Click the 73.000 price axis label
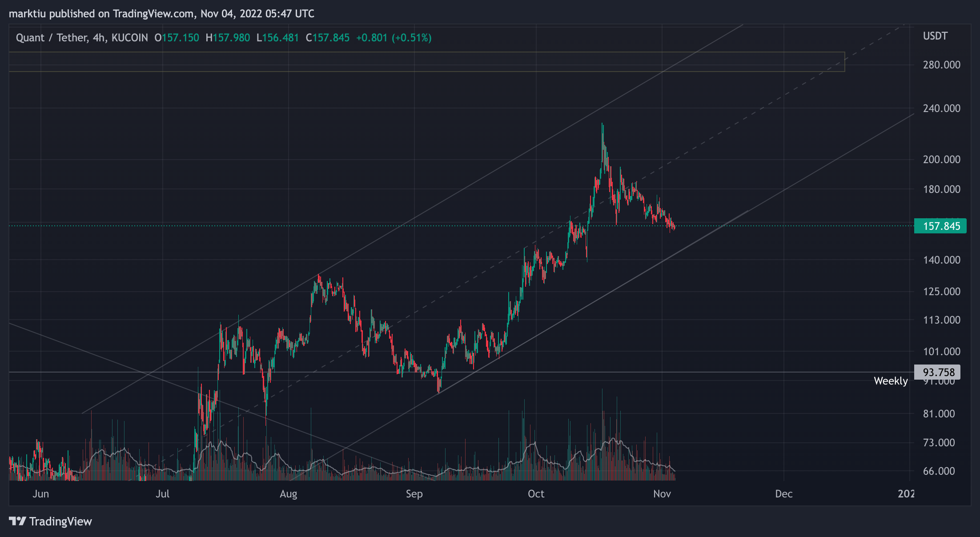The image size is (980, 537). pos(939,443)
